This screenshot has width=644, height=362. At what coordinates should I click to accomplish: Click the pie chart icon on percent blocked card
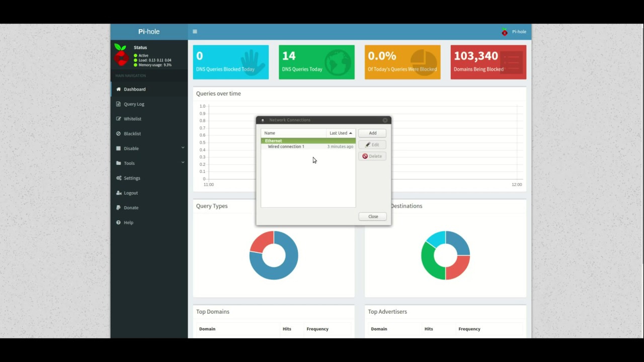[424, 62]
